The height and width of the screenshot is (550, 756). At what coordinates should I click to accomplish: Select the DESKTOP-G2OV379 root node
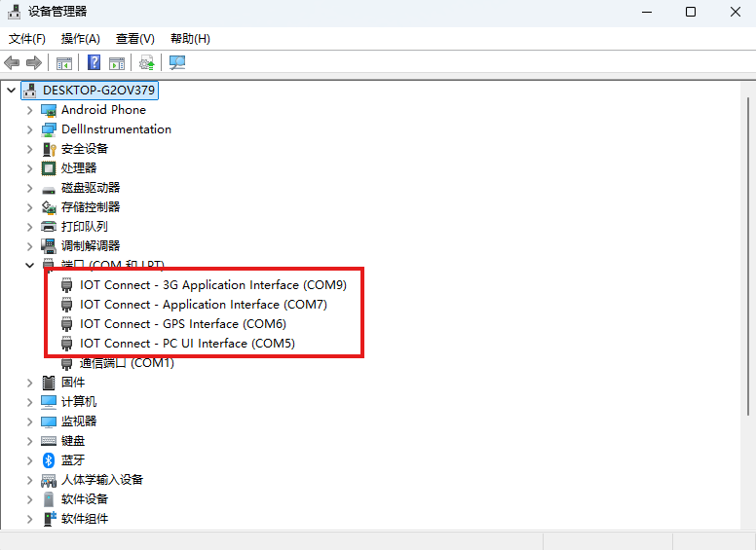pos(98,91)
